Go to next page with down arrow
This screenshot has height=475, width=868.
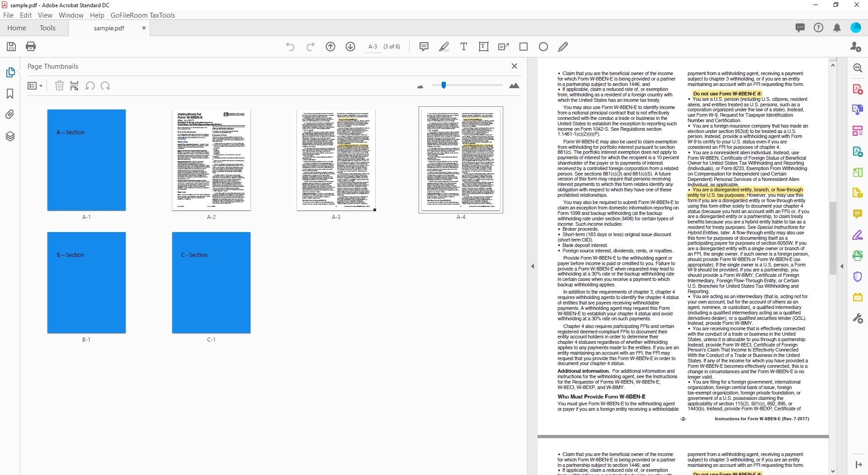click(x=350, y=47)
